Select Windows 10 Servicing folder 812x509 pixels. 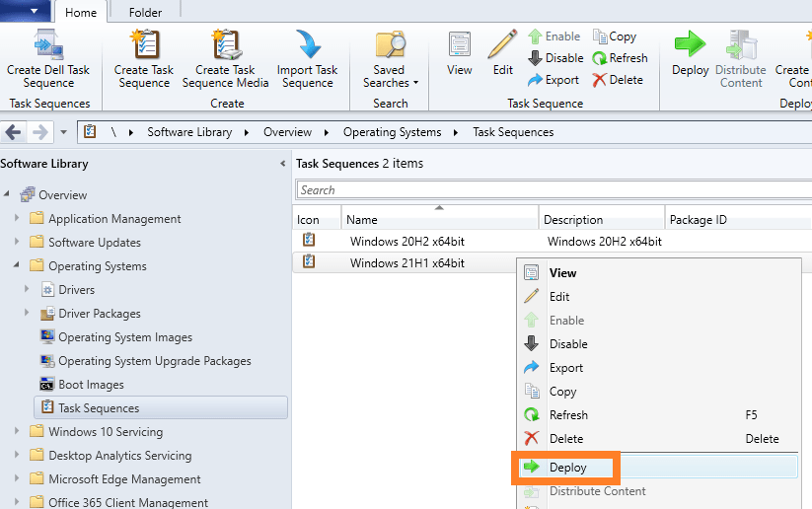click(x=106, y=432)
